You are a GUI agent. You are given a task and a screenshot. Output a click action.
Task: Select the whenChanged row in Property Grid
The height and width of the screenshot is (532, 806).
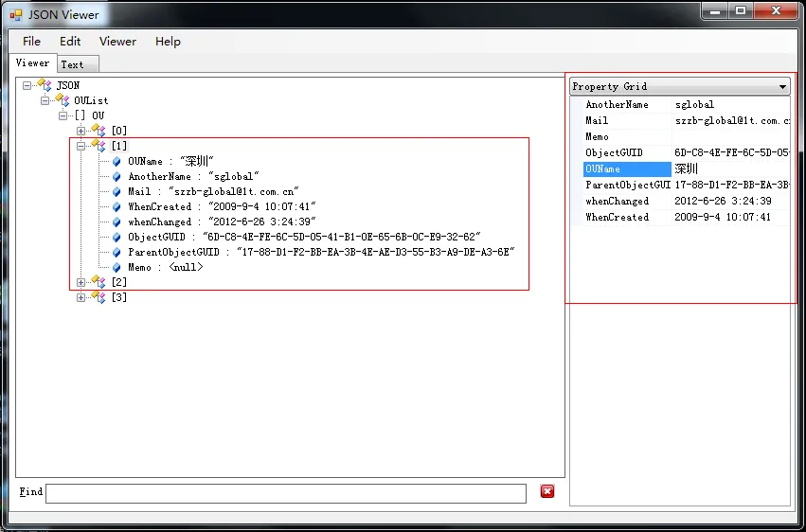[679, 201]
